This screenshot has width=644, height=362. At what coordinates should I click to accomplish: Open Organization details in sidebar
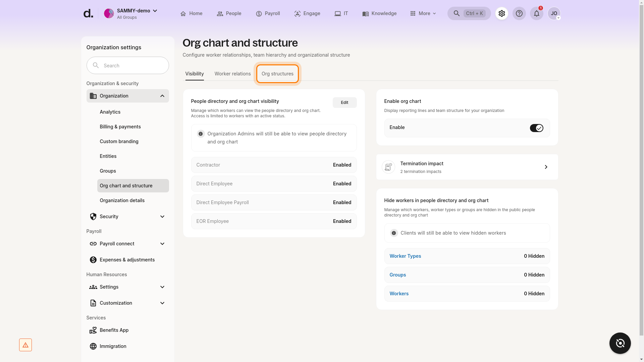point(122,200)
